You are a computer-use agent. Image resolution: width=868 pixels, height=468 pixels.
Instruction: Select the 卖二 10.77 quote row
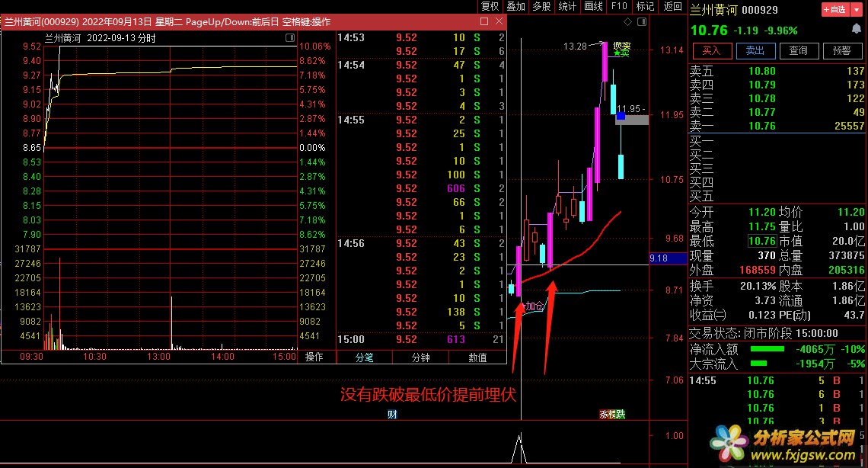click(x=777, y=113)
